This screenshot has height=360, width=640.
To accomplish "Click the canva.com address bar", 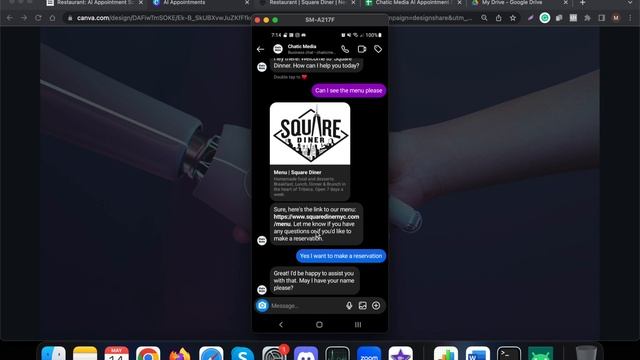I will tap(269, 18).
